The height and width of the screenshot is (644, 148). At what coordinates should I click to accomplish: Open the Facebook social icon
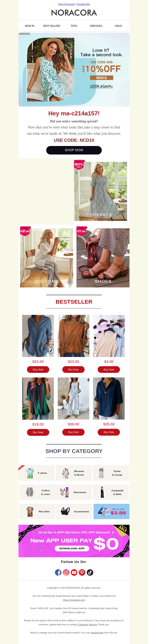[58, 572]
